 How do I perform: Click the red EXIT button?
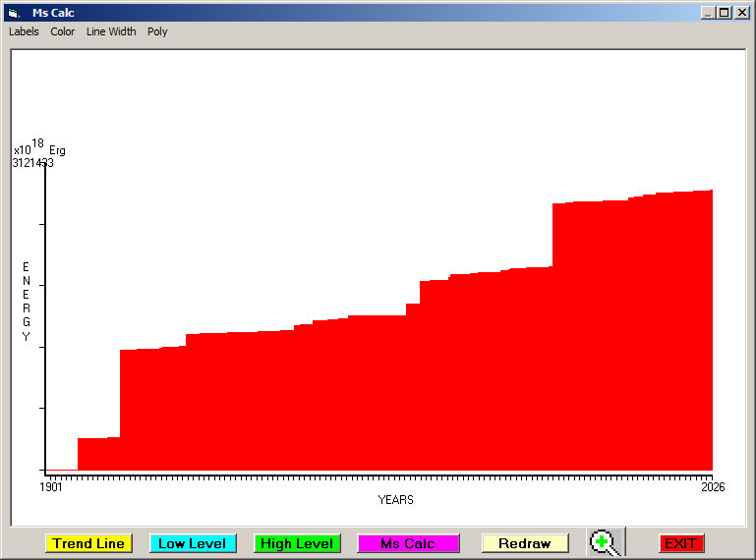[x=680, y=543]
